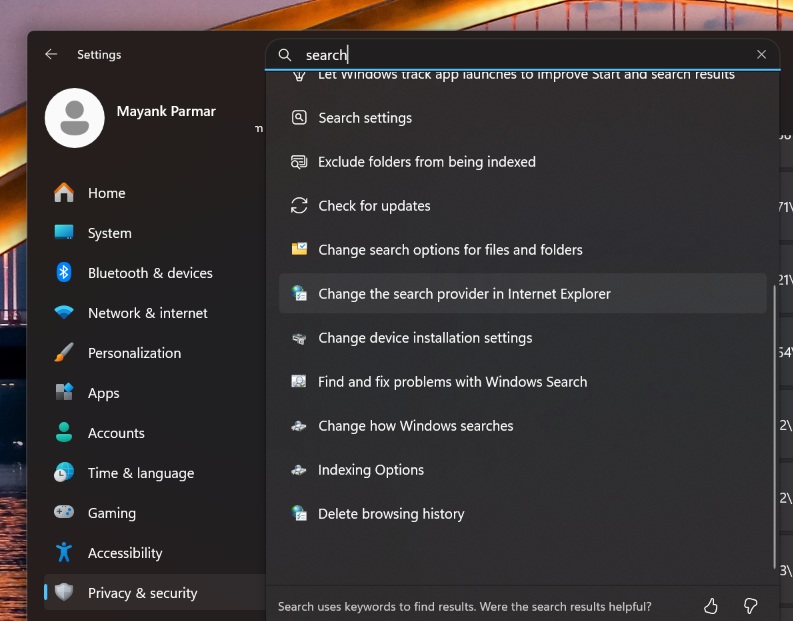793x621 pixels.
Task: Open the user profile avatar picture
Action: coord(75,118)
